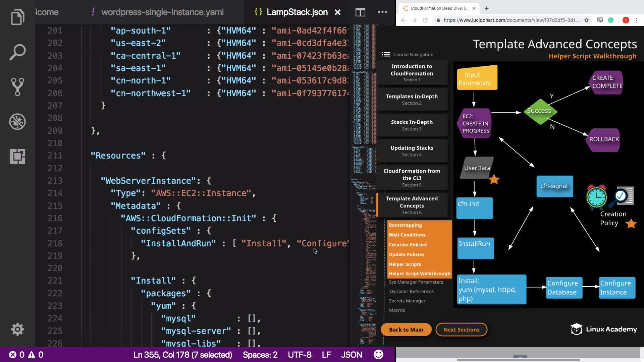Screen dimensions: 644x362
Task: Change the UTF-8 encoding selector
Action: click(300, 355)
